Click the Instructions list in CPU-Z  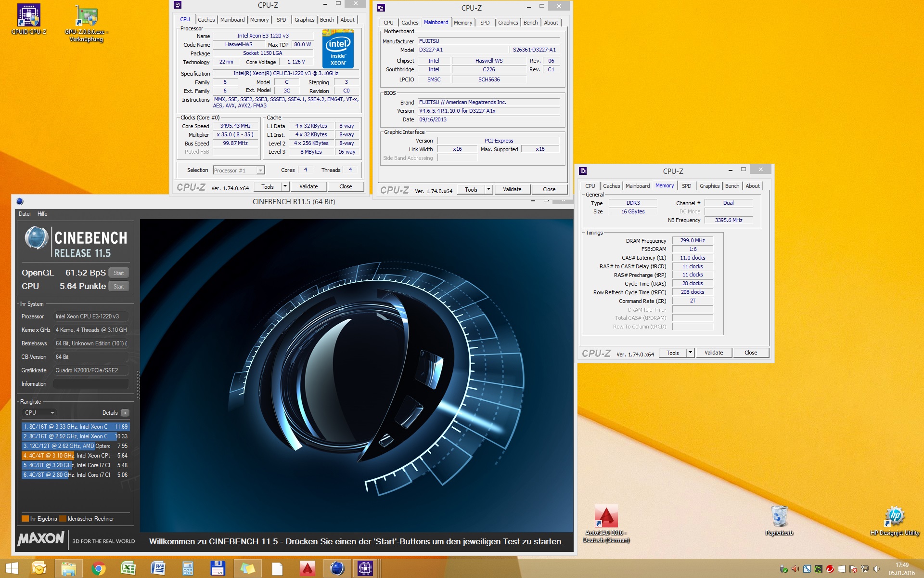[x=286, y=103]
